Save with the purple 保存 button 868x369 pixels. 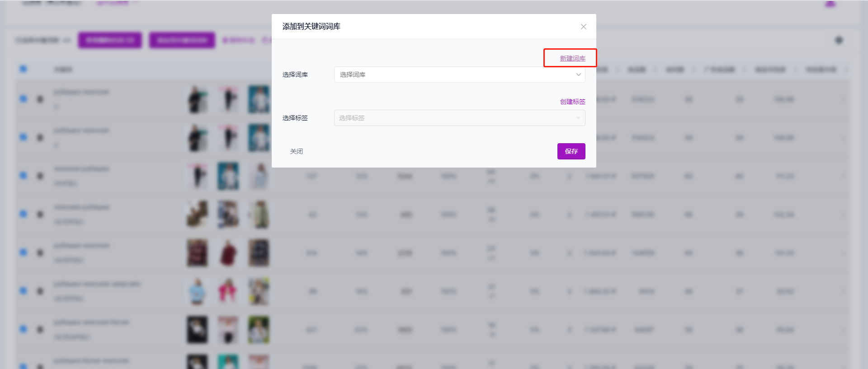571,151
